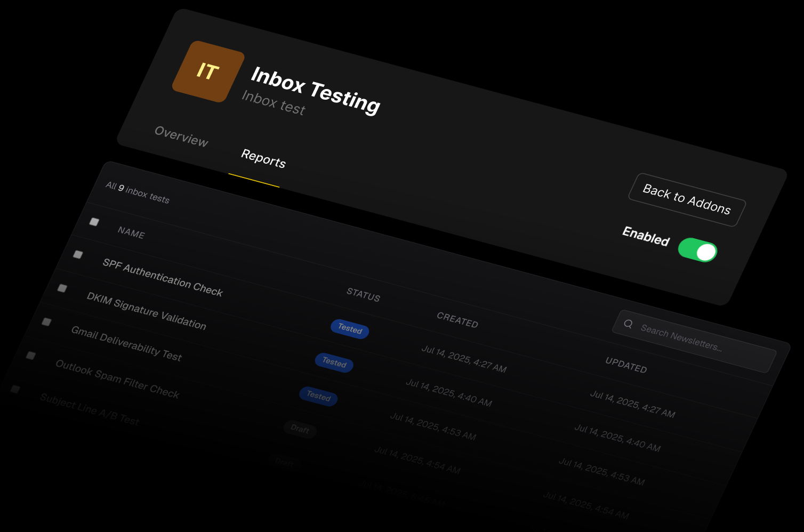This screenshot has width=804, height=532.
Task: Click the IT Inbox Testing logo icon
Action: [208, 71]
